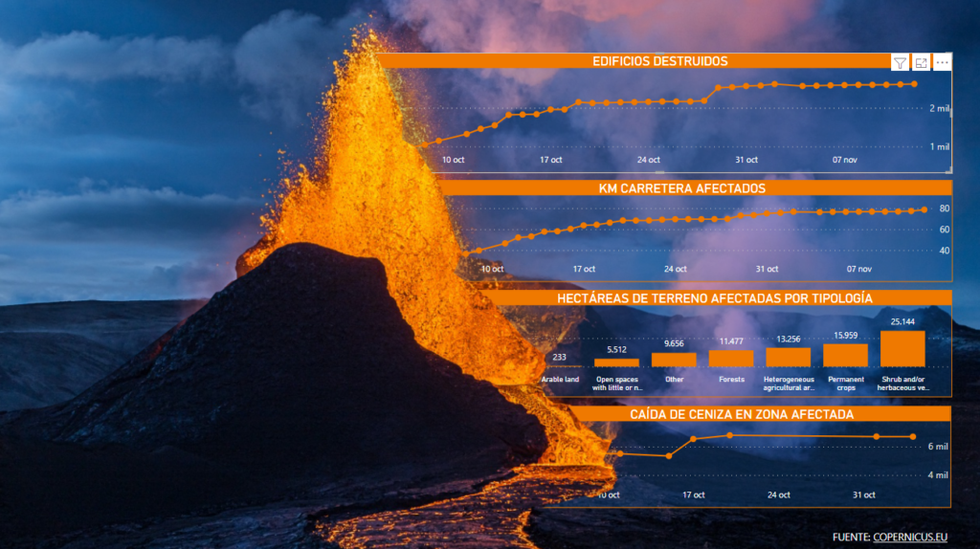Select the Heterogeneous agricultural bar 13.256
Image resolution: width=980 pixels, height=549 pixels.
point(789,357)
